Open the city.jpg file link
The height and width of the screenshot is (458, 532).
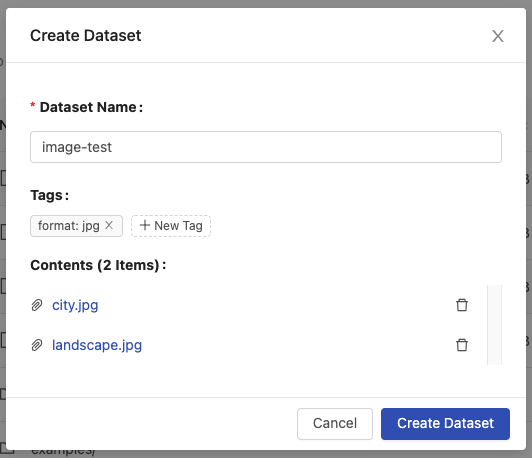tap(75, 305)
